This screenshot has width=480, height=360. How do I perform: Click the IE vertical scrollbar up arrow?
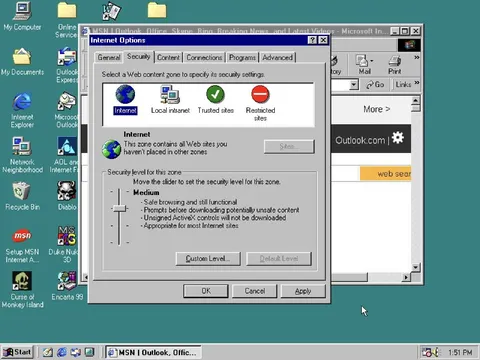click(x=415, y=100)
